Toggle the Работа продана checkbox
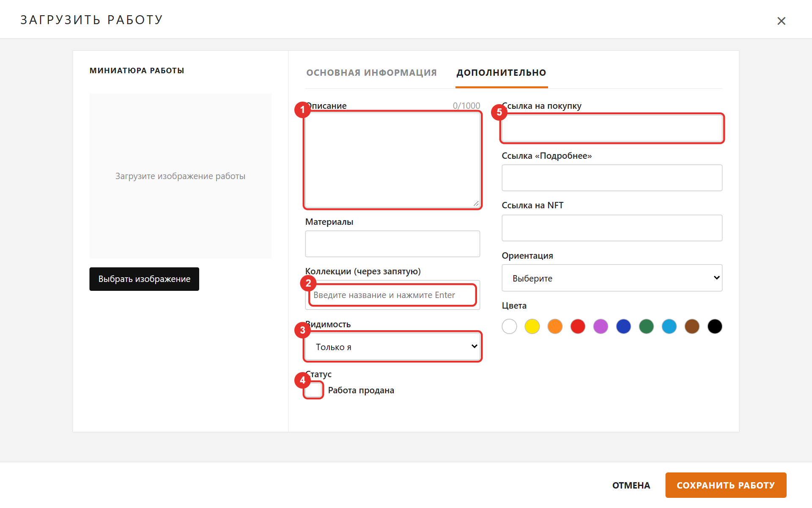Image resolution: width=812 pixels, height=508 pixels. pyautogui.click(x=313, y=390)
